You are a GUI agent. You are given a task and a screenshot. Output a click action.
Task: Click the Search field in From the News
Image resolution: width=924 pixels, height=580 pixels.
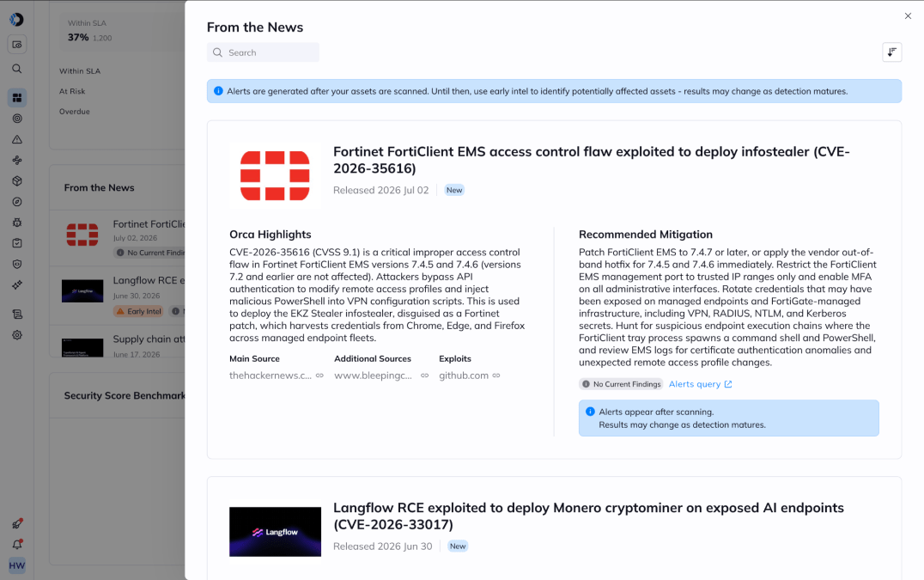pyautogui.click(x=263, y=52)
